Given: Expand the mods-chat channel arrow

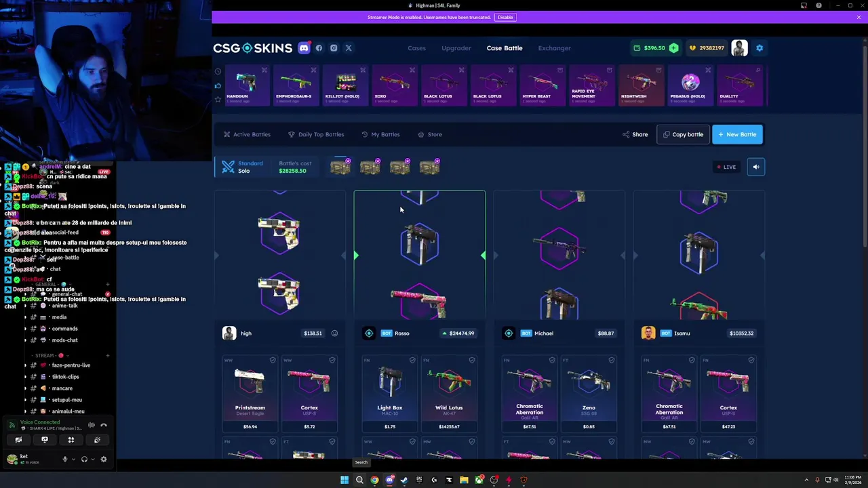Looking at the screenshot, I should tap(25, 340).
